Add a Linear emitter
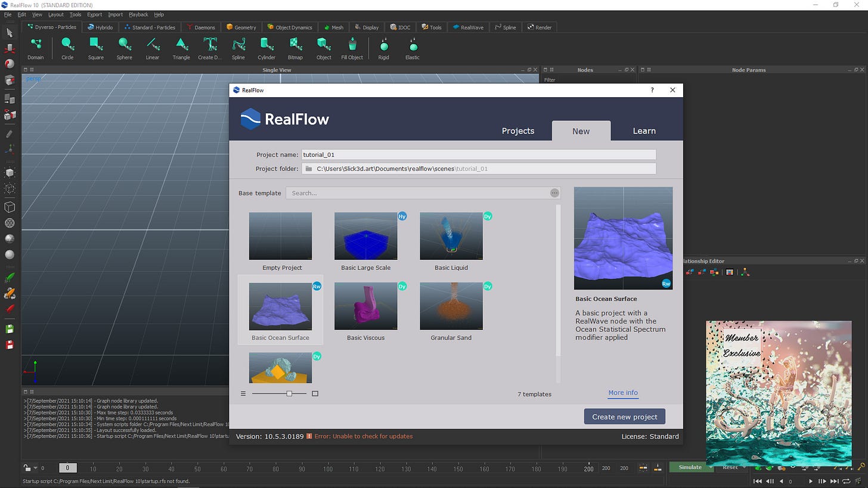 point(153,48)
